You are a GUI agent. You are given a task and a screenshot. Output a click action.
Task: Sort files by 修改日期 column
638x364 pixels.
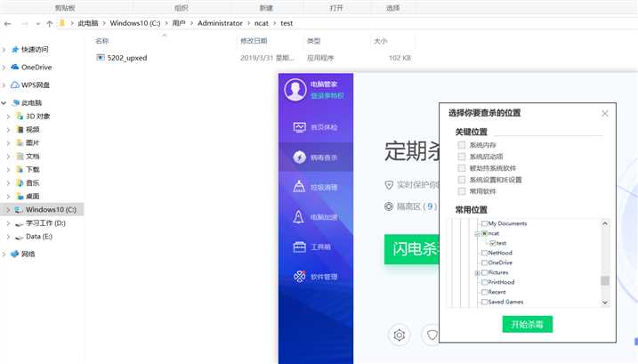[254, 41]
